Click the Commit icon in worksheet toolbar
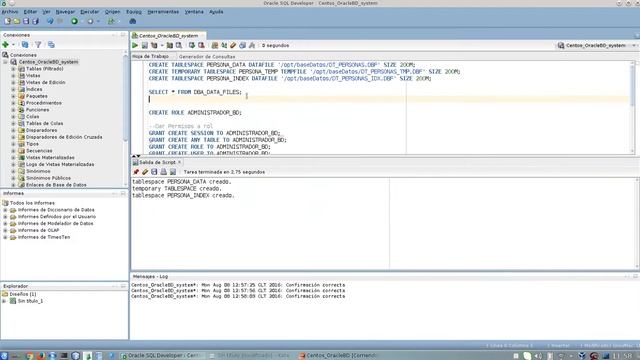The height and width of the screenshot is (360, 640). (x=191, y=45)
